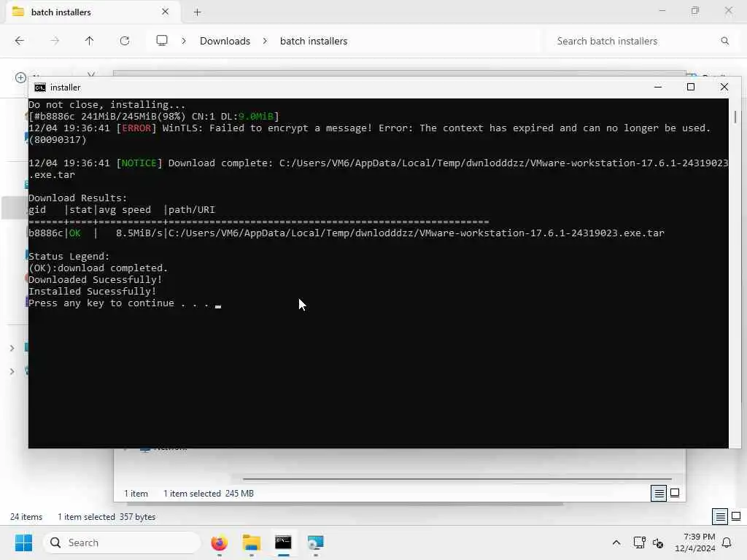Click the inner window horizontal scrollbar
The width and height of the screenshot is (747, 560).
[457, 478]
